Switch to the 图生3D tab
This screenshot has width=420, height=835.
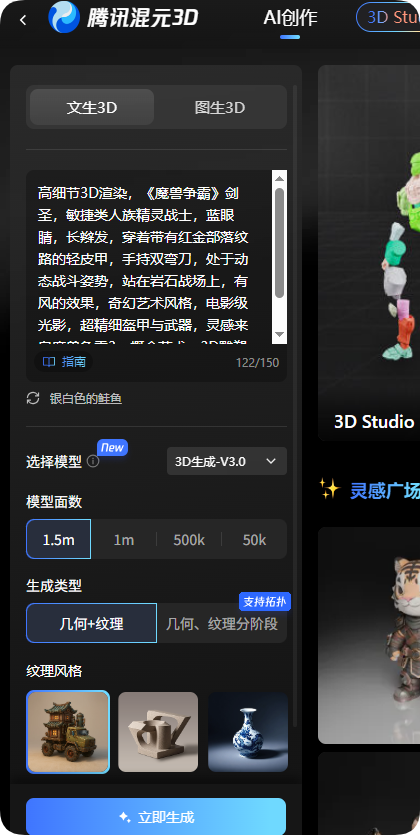[x=220, y=108]
